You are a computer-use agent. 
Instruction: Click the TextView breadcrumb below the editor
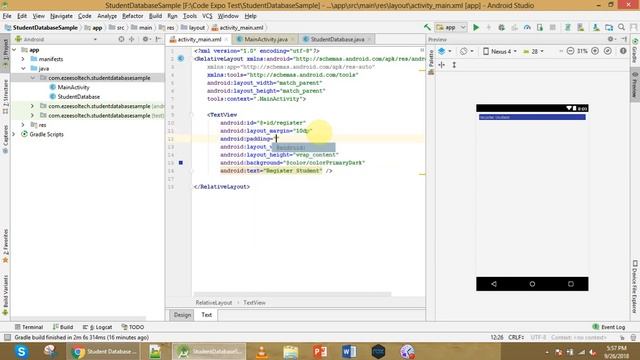pos(254,302)
